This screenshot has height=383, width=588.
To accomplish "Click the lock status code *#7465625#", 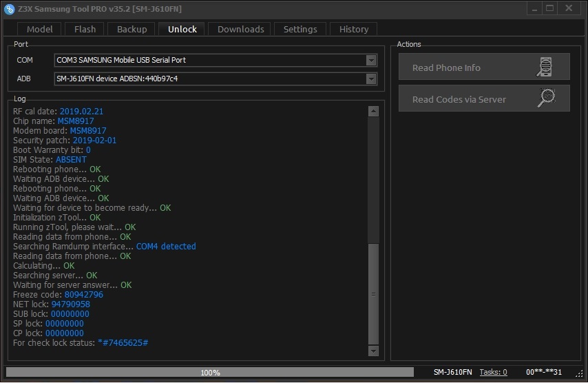I will [x=123, y=343].
